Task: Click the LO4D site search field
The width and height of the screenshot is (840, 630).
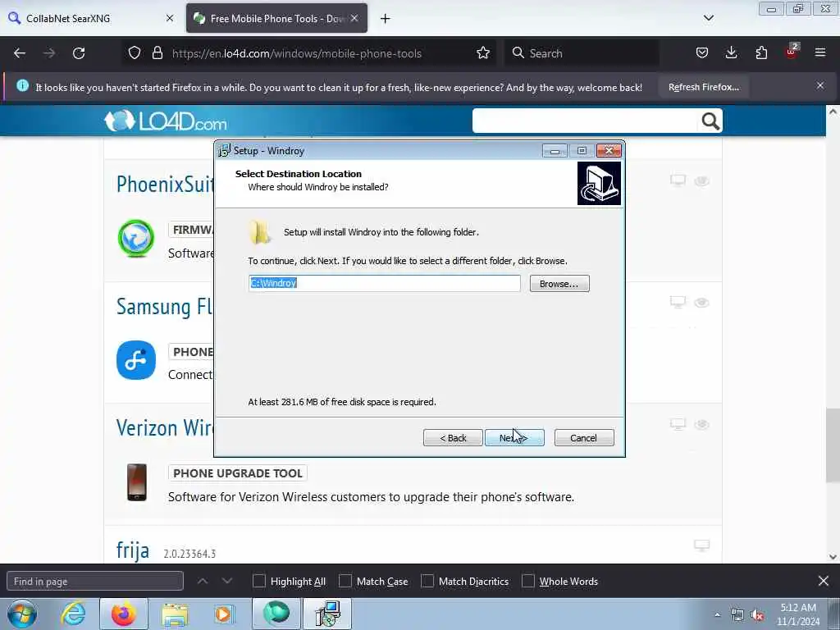Action: 584,121
